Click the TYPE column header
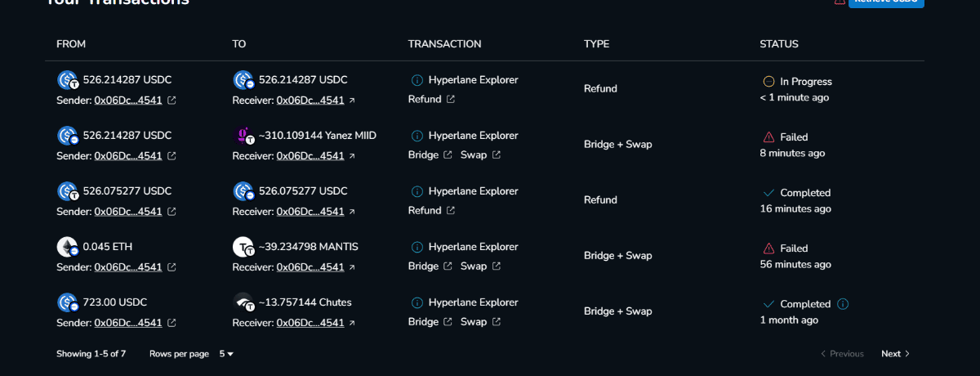The width and height of the screenshot is (980, 376). [x=596, y=44]
